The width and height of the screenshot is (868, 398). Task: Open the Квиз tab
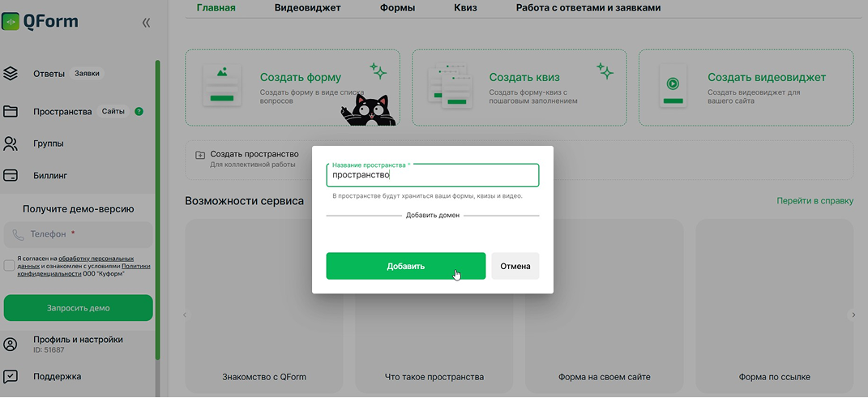(465, 8)
